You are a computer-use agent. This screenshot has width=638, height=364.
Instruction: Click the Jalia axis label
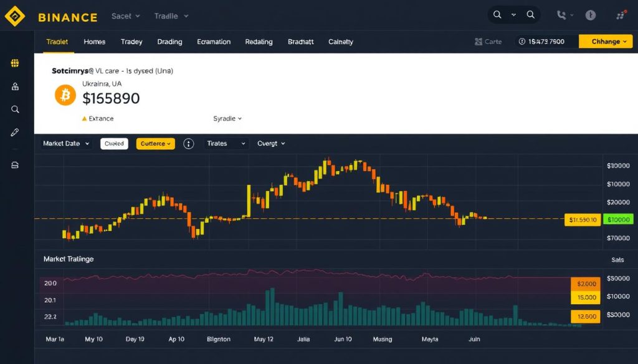[303, 339]
